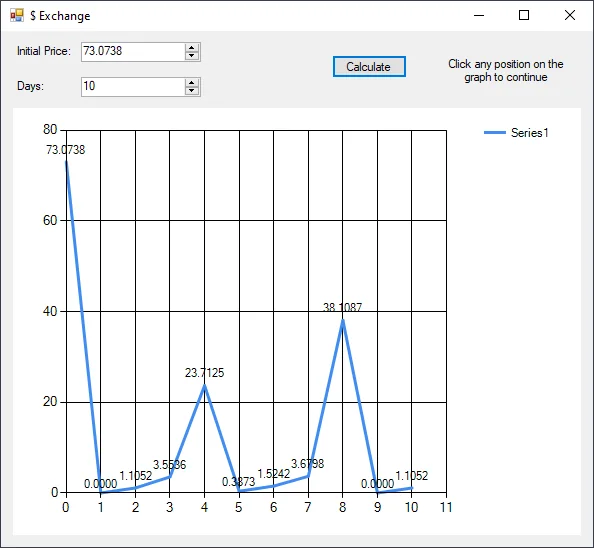Click the y-axis label 60

(50, 220)
